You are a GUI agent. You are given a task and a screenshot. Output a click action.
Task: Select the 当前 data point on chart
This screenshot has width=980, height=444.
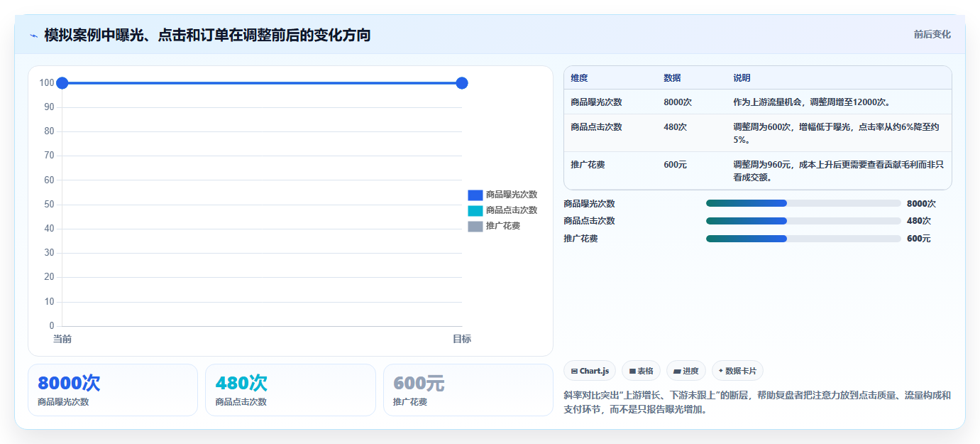62,83
